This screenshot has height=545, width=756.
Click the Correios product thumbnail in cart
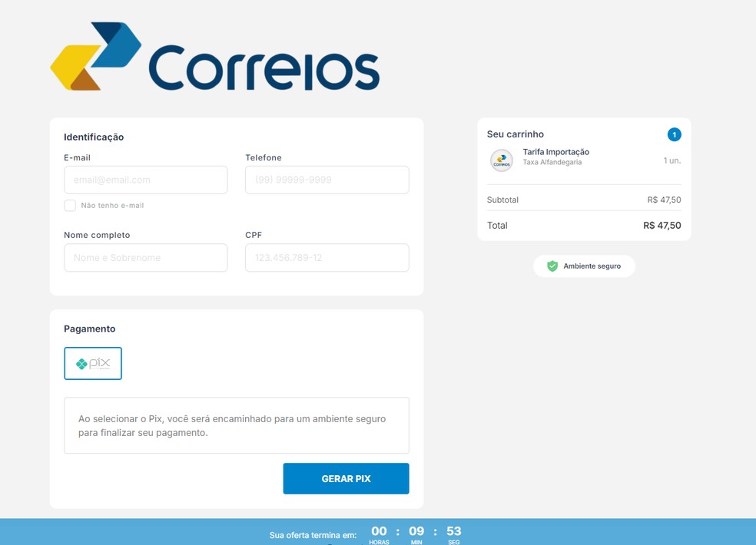(502, 160)
